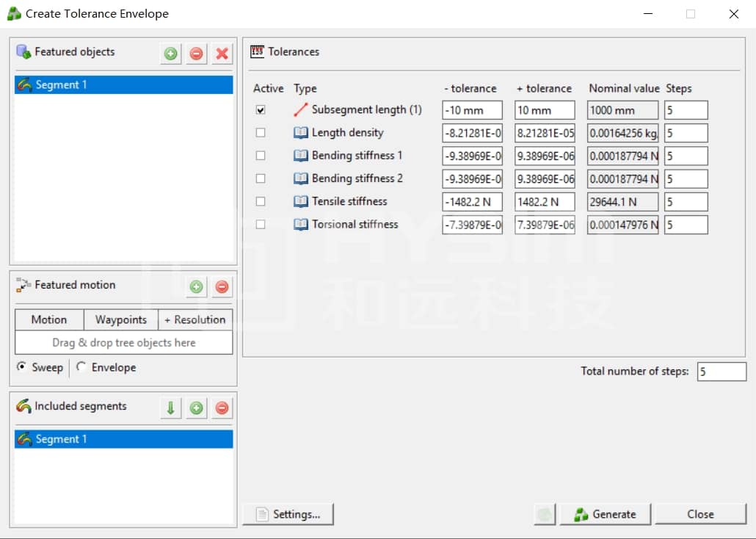Click the app icon in the title bar

pyautogui.click(x=14, y=13)
